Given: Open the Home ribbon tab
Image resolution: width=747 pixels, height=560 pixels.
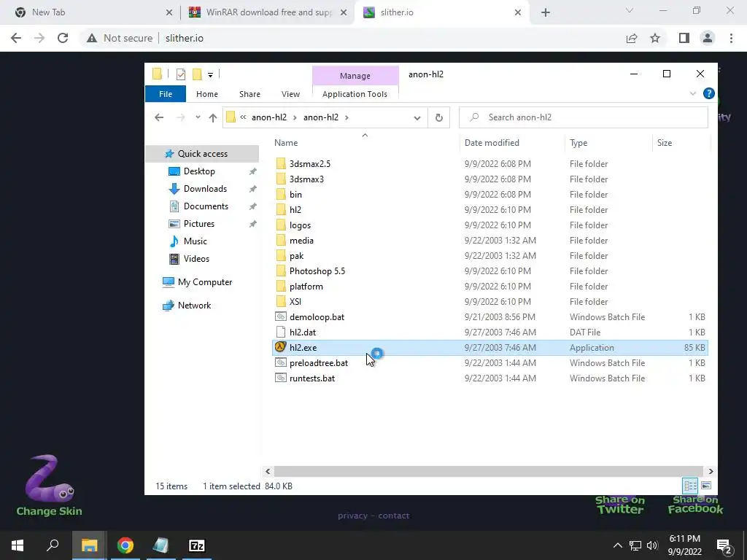Looking at the screenshot, I should pyautogui.click(x=206, y=94).
